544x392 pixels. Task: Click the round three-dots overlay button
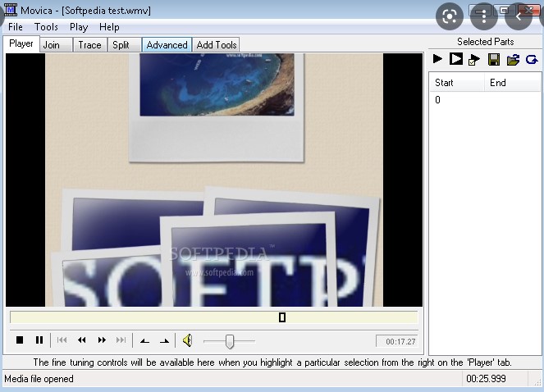tap(483, 16)
